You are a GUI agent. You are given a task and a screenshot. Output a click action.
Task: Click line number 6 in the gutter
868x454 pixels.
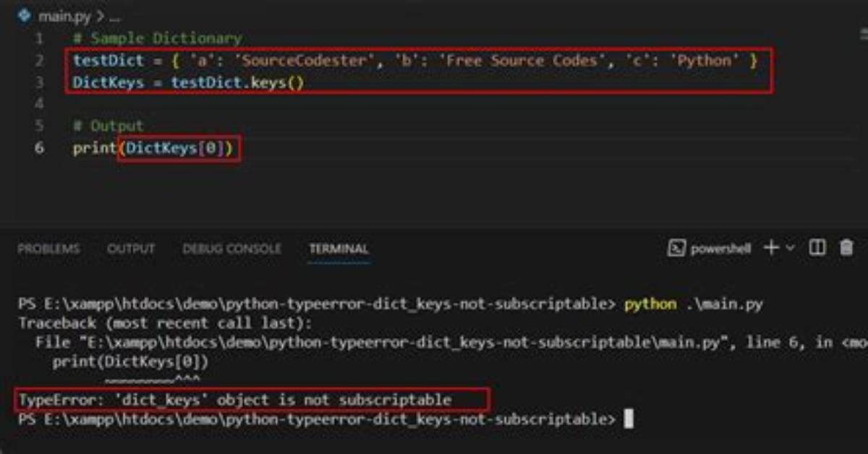click(x=39, y=148)
